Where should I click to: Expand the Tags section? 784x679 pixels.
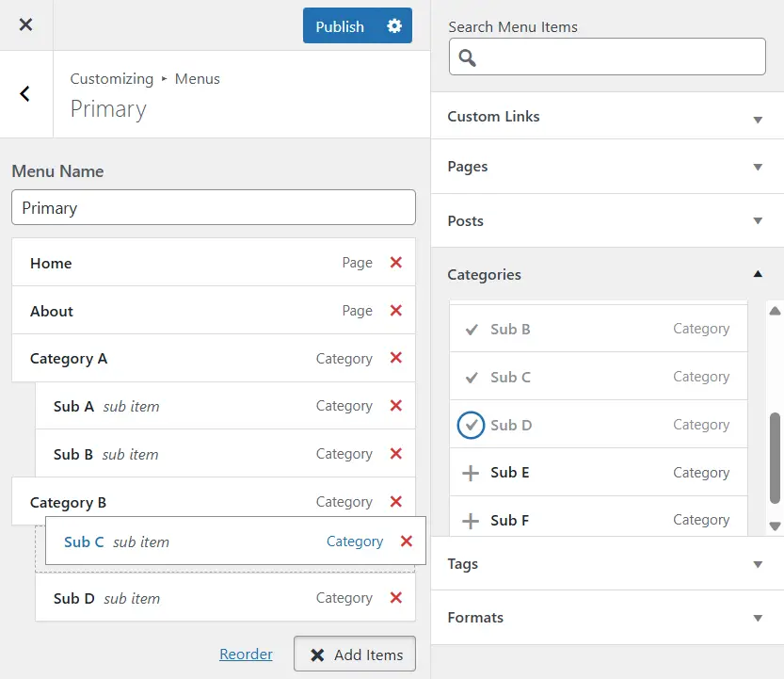click(758, 564)
